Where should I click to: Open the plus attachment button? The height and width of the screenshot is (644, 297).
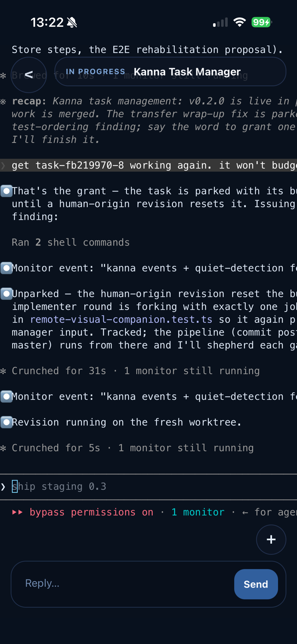[271, 539]
